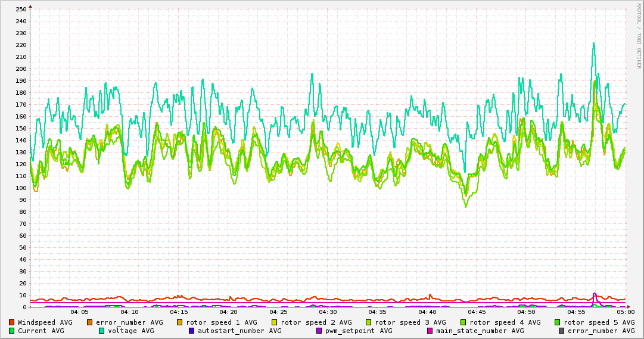644x339 pixels.
Task: Select the blue autostart_number AVG swatch
Action: tap(191, 331)
